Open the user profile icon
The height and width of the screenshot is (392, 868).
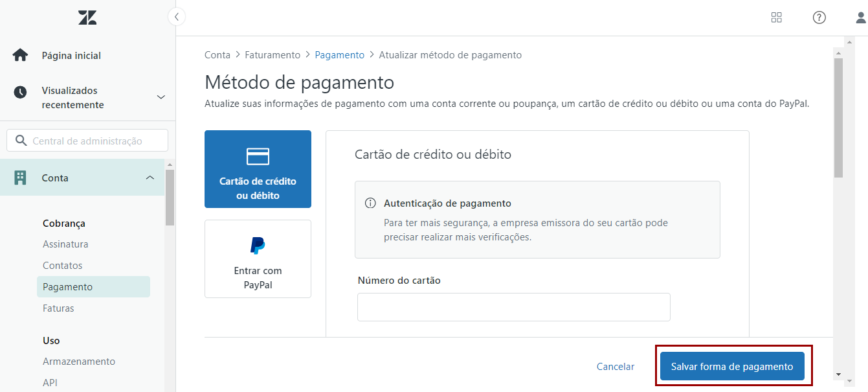click(861, 17)
